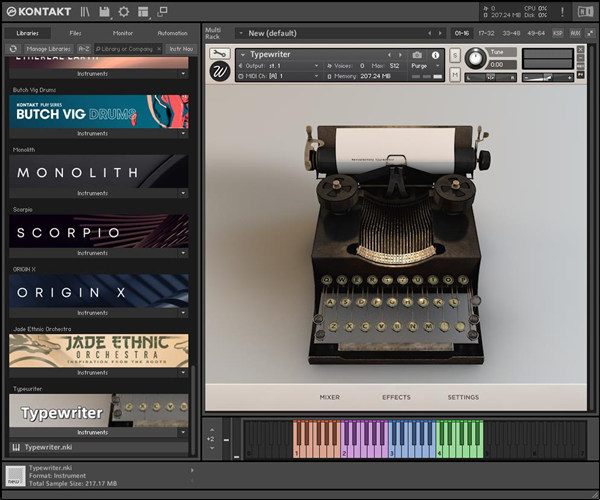600x500 pixels.
Task: Solo the Typewriter instrument
Action: [x=455, y=56]
